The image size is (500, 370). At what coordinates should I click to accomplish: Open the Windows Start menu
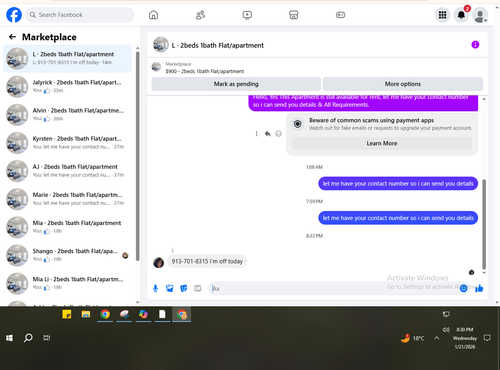tap(9, 338)
